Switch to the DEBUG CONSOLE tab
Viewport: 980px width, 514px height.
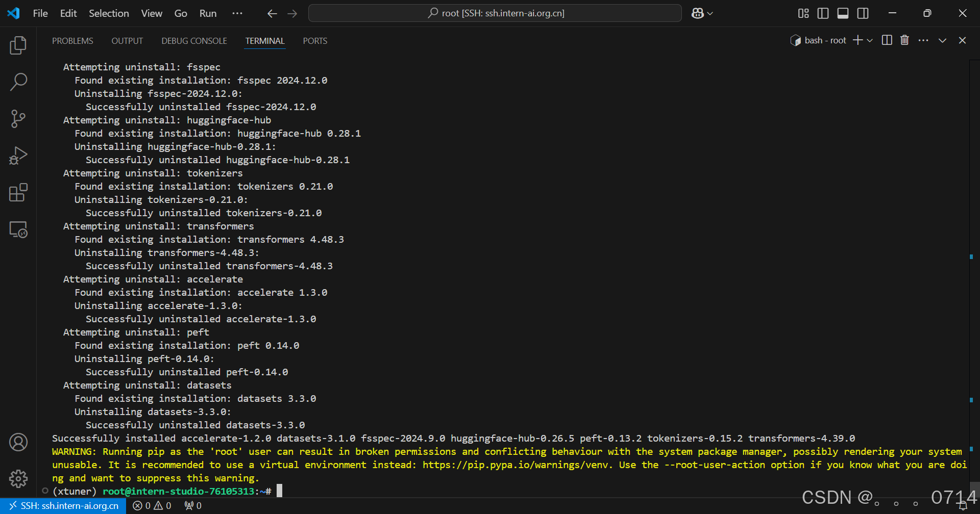pos(194,41)
